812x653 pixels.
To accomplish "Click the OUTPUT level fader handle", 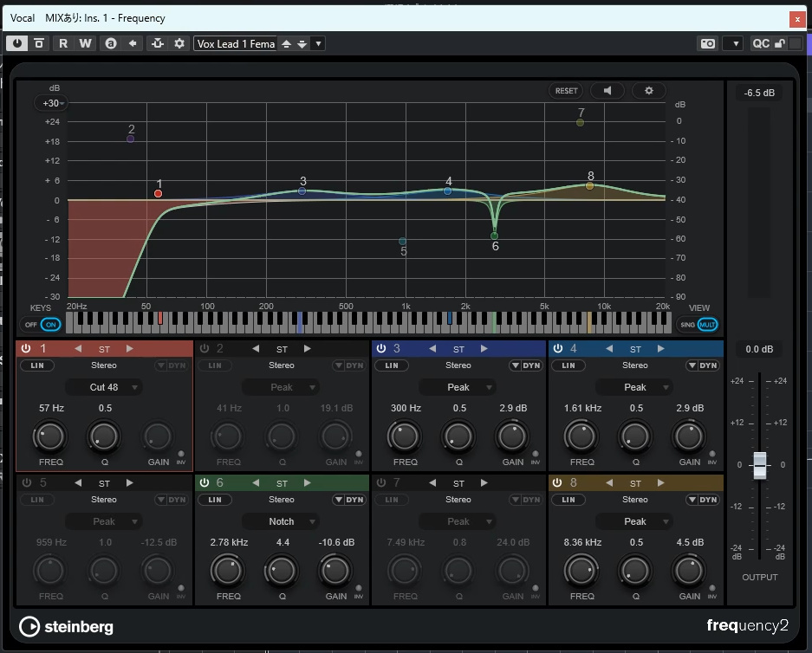I will [759, 465].
